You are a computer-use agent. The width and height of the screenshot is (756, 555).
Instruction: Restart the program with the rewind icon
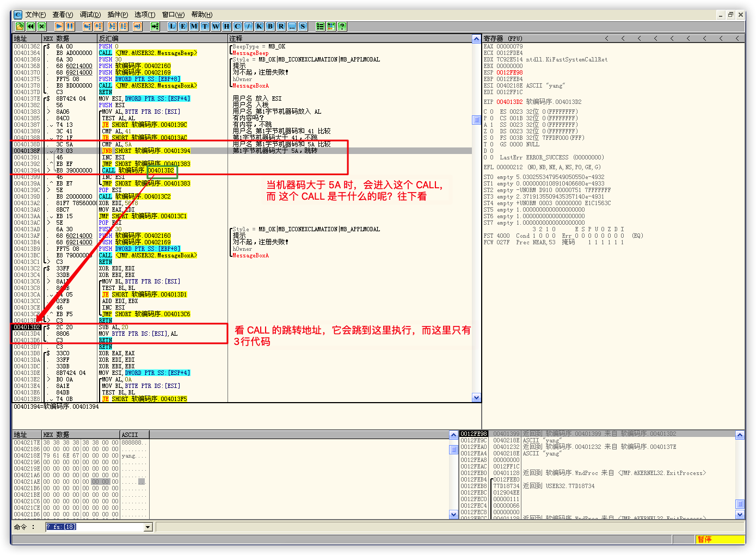pyautogui.click(x=30, y=26)
